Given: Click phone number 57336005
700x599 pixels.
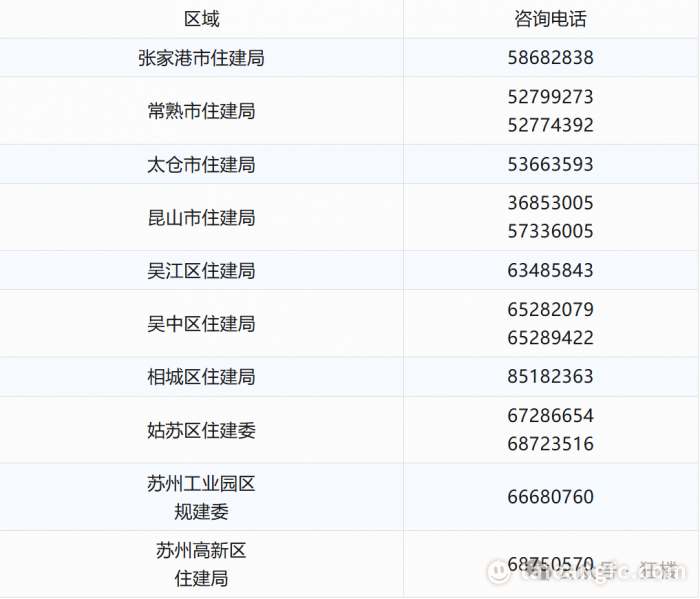Looking at the screenshot, I should pos(550,231).
